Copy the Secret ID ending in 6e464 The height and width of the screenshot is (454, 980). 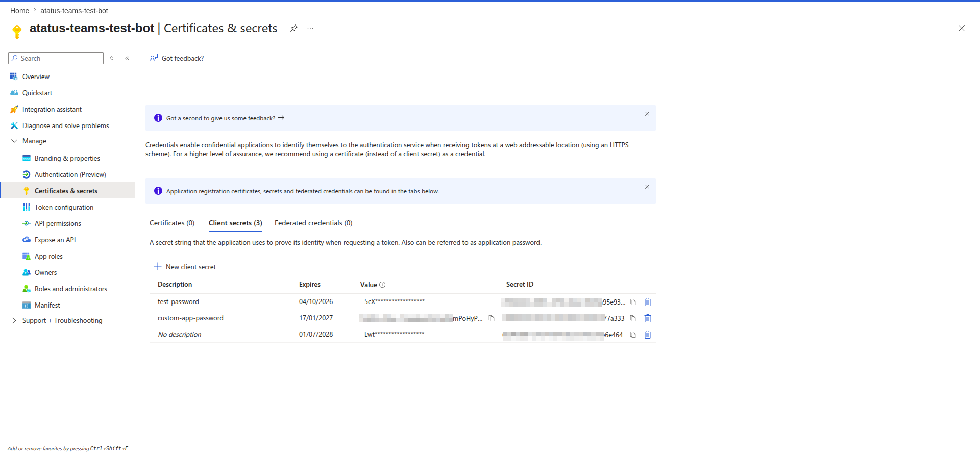pos(633,335)
